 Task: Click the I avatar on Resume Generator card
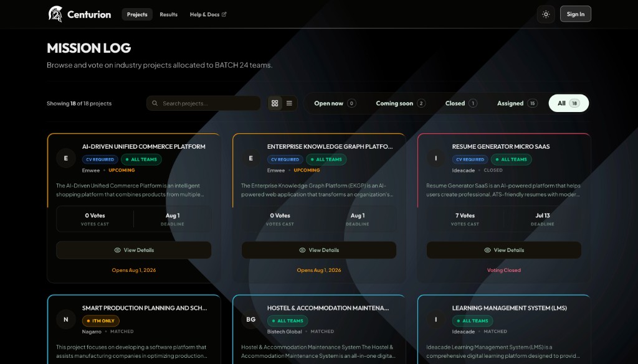click(436, 159)
